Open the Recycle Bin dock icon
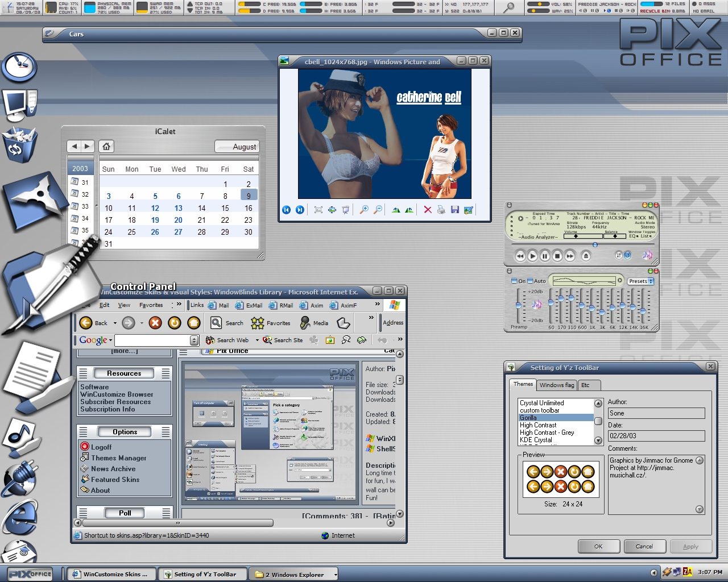The height and width of the screenshot is (582, 728). click(19, 145)
